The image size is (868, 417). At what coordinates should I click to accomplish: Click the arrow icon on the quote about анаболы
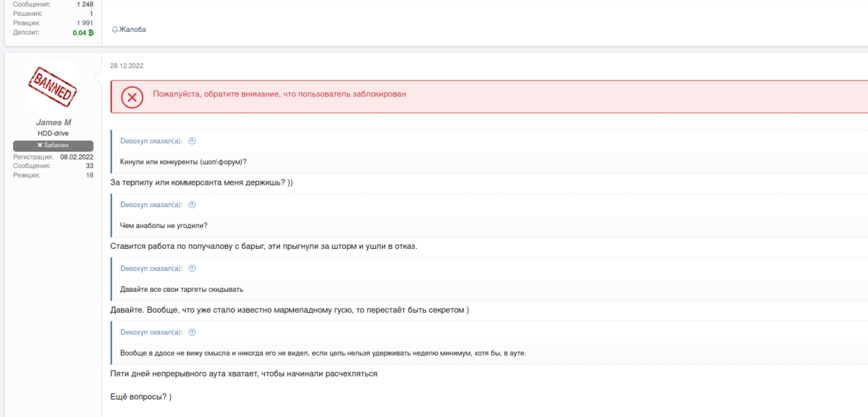coord(192,205)
